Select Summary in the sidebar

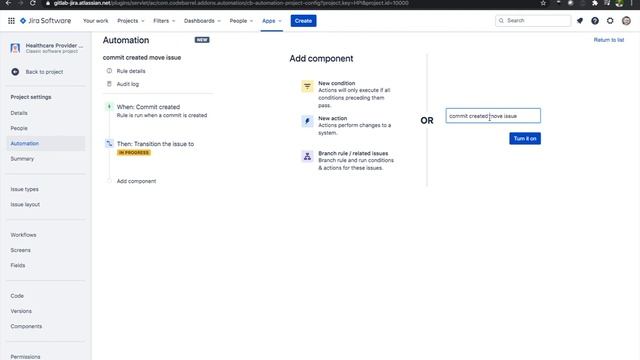click(x=22, y=159)
